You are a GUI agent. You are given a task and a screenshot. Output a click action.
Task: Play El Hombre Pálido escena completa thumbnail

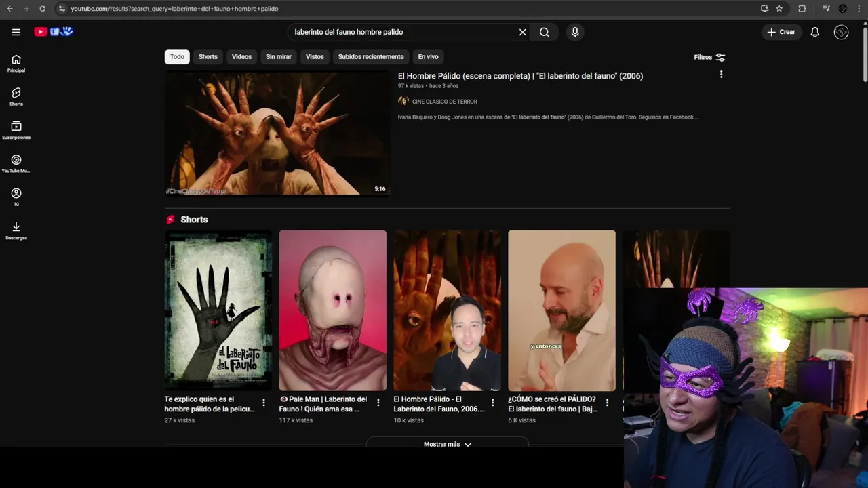[x=277, y=133]
